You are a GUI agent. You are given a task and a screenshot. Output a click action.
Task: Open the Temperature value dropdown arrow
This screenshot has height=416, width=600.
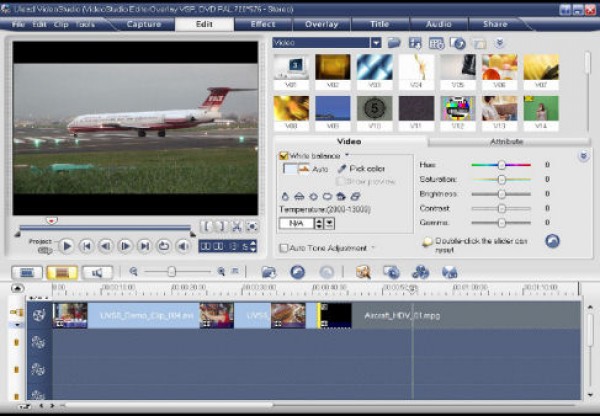click(330, 223)
